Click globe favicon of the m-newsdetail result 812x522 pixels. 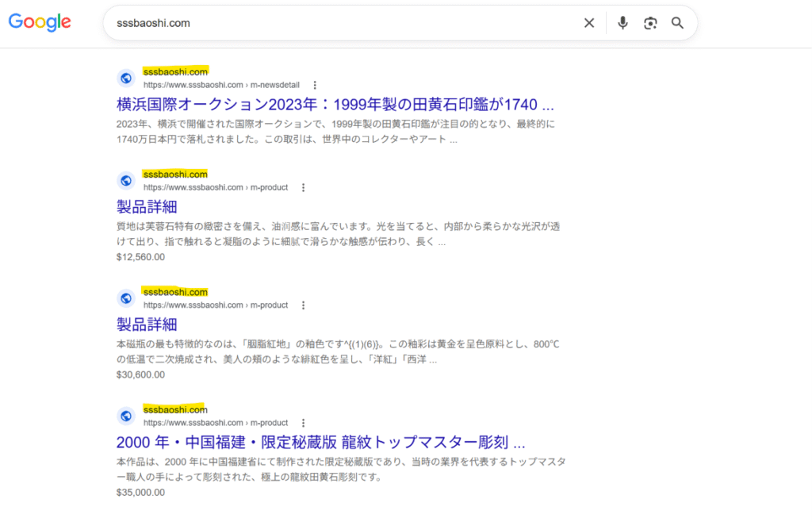126,79
